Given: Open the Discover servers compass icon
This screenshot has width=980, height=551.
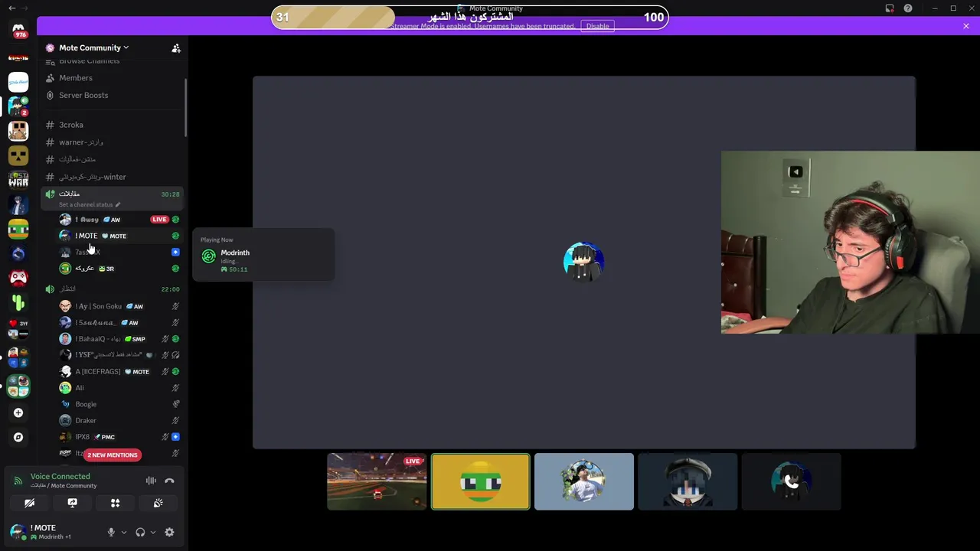Looking at the screenshot, I should 18,437.
